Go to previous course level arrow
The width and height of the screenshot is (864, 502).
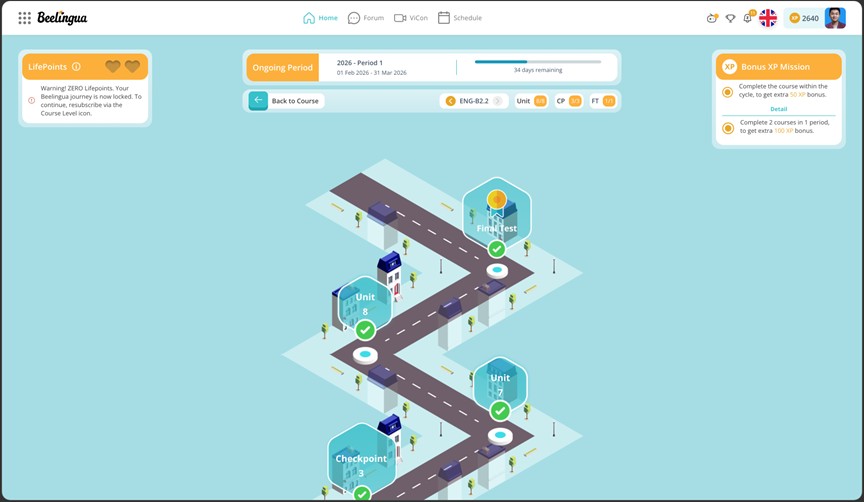click(x=450, y=101)
